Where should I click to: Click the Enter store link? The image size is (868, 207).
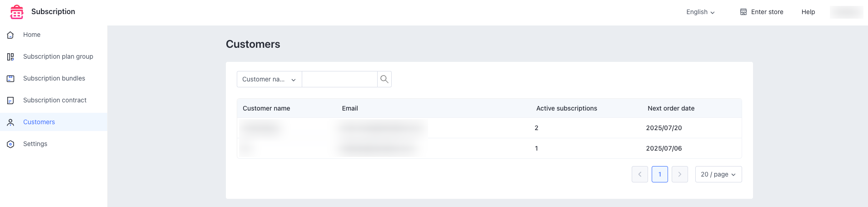[762, 12]
